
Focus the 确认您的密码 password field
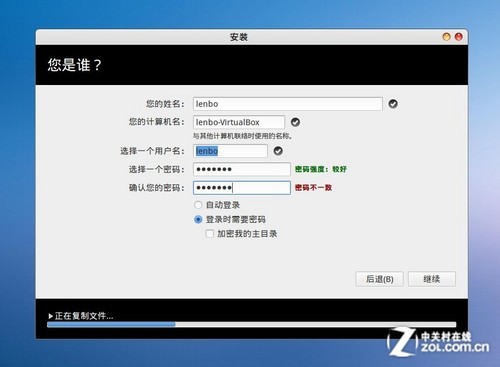click(242, 188)
